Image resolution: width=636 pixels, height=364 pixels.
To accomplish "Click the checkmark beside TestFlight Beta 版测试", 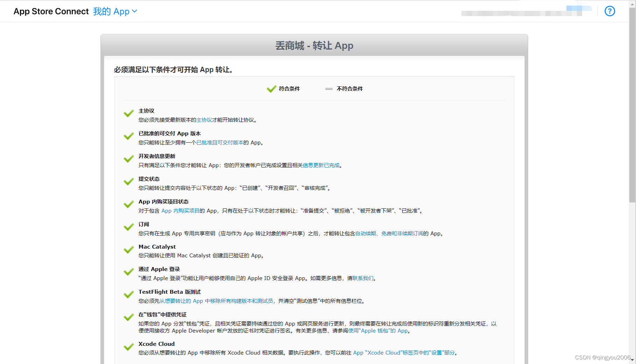I will (x=129, y=294).
